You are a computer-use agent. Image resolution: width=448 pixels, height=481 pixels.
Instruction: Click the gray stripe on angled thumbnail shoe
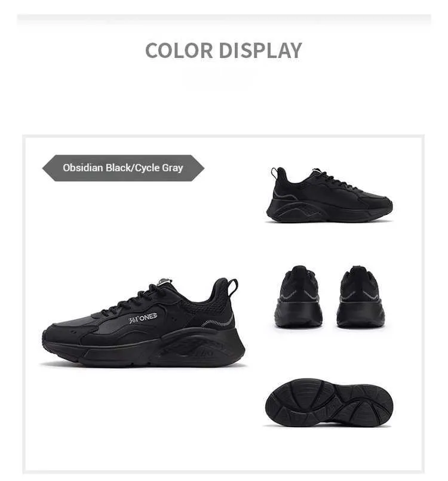(284, 195)
